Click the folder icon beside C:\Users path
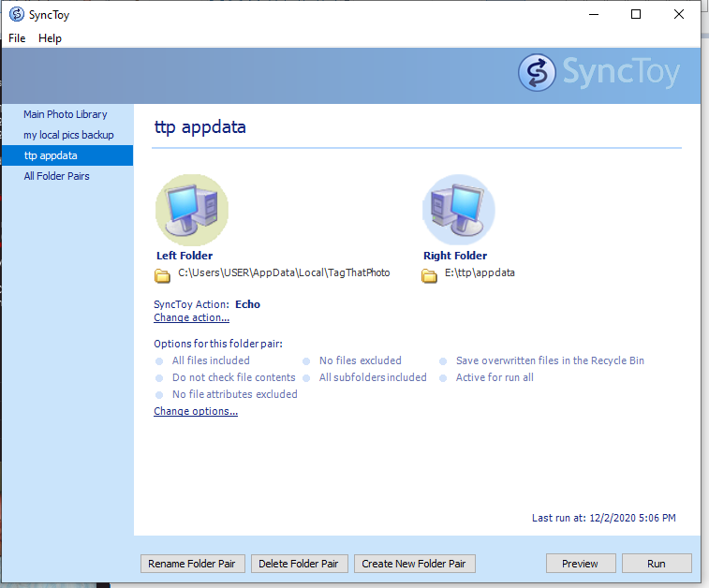This screenshot has width=709, height=588. coord(162,275)
